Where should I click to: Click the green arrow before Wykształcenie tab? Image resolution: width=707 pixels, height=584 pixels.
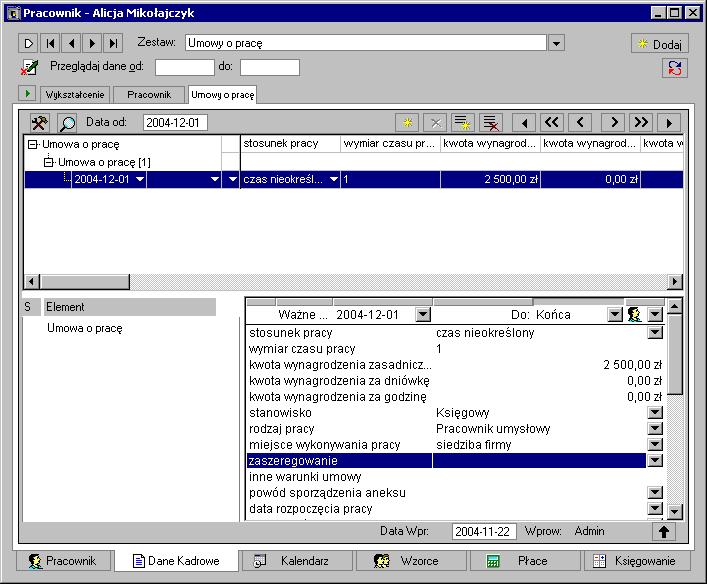[28, 94]
